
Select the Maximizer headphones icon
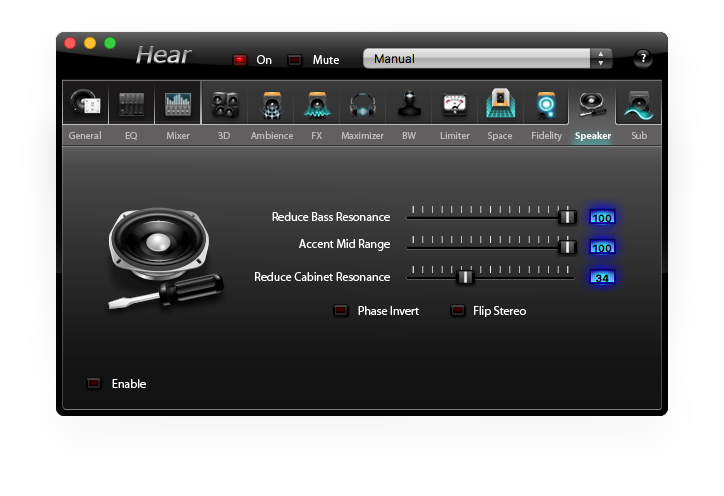362,104
